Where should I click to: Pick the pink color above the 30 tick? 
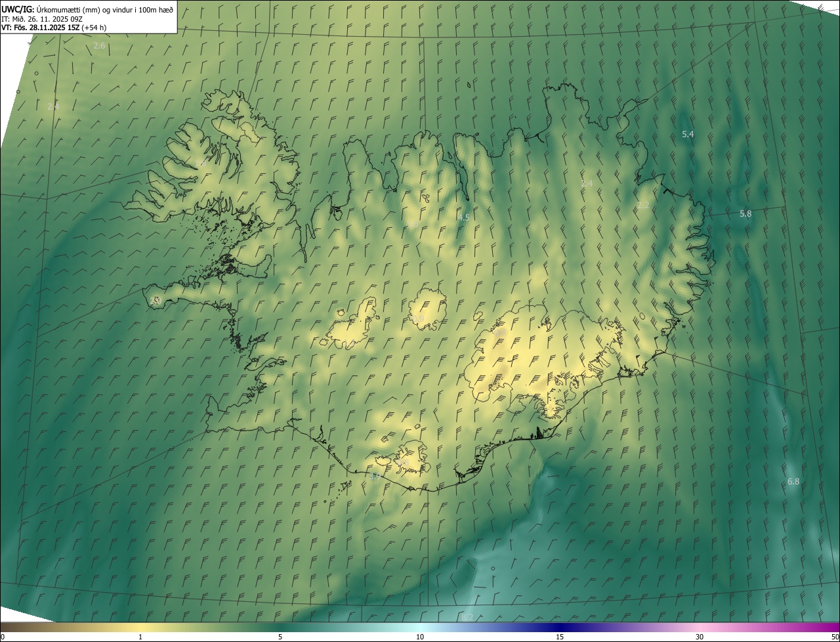(x=700, y=627)
